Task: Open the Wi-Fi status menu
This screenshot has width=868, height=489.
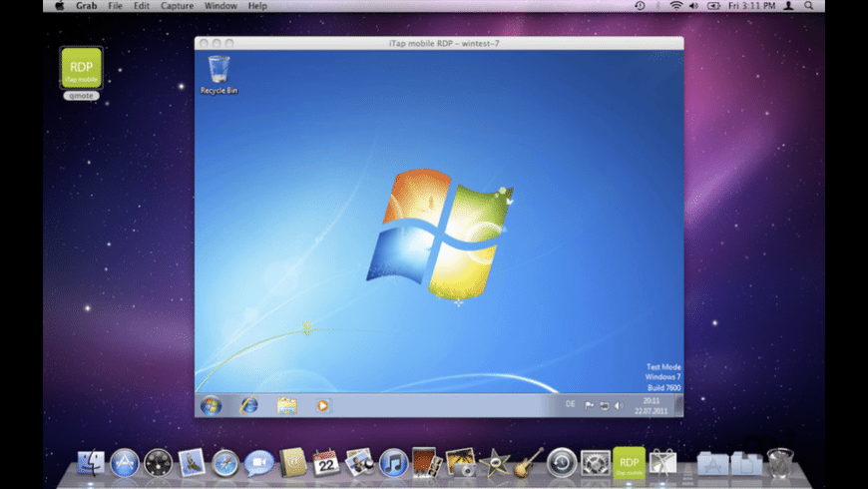Action: [x=675, y=6]
